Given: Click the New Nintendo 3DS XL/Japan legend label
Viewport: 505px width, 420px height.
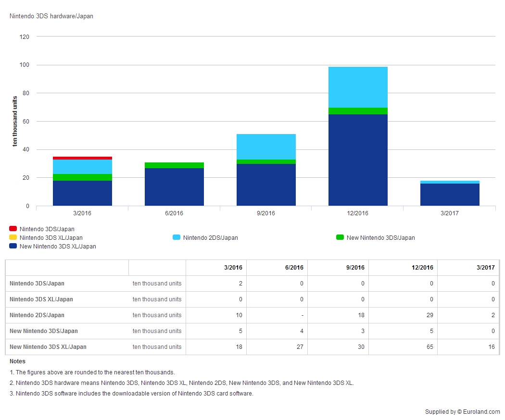Looking at the screenshot, I should coord(58,247).
